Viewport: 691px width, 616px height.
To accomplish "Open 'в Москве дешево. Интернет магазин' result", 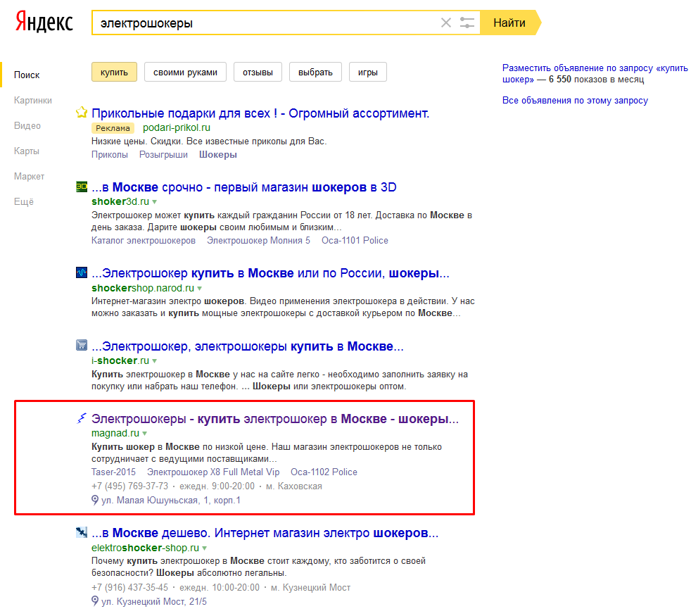I will [x=265, y=533].
